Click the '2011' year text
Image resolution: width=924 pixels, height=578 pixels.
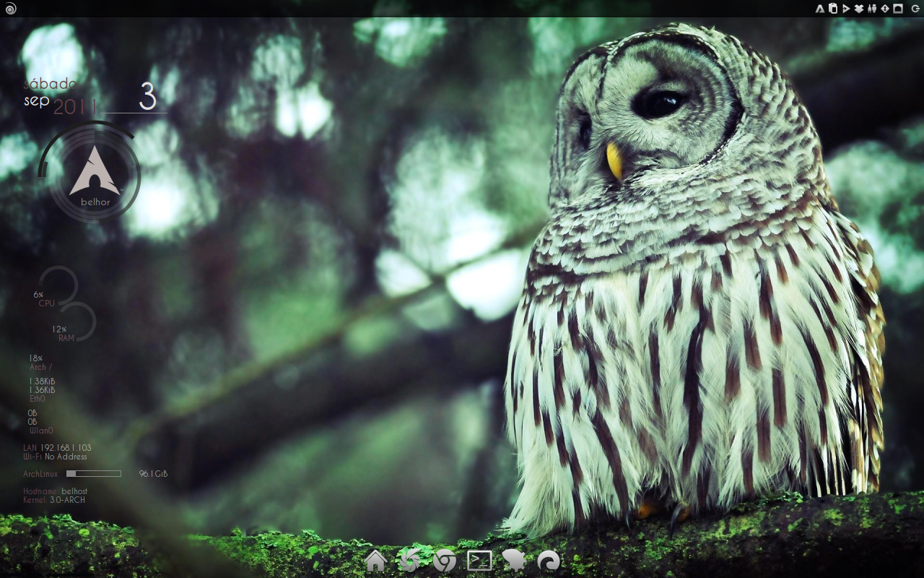[x=75, y=108]
